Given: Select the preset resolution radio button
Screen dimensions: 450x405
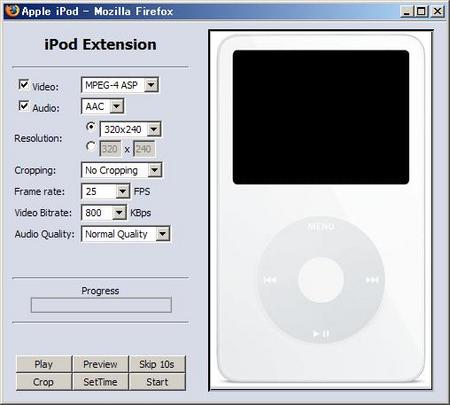Looking at the screenshot, I should pyautogui.click(x=91, y=127).
